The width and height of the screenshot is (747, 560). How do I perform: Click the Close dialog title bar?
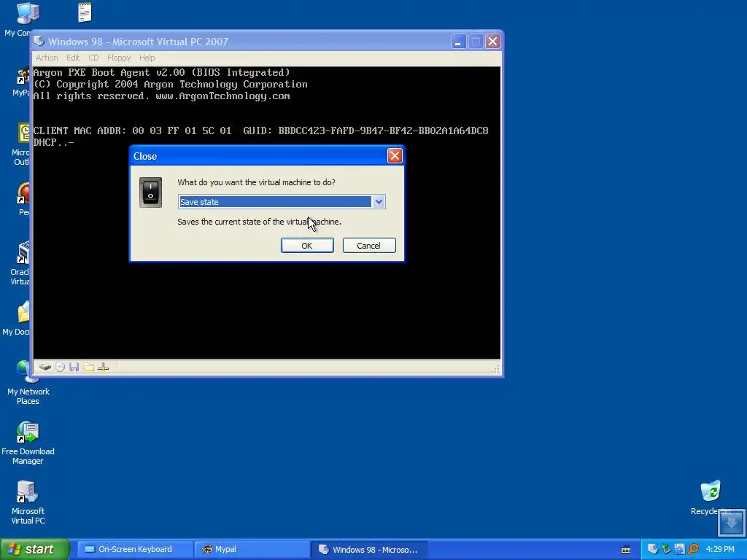(x=259, y=156)
